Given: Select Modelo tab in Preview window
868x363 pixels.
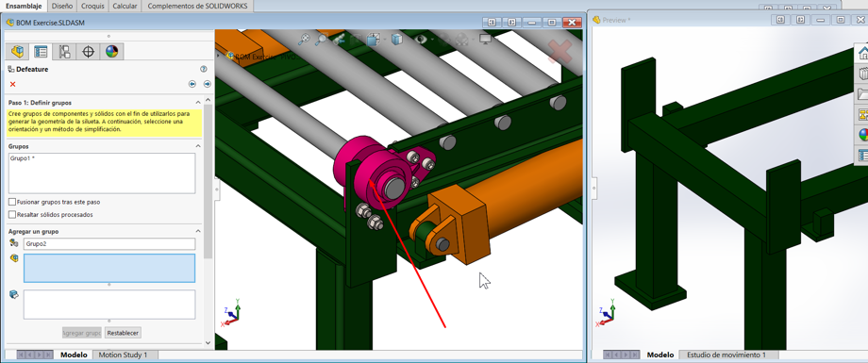Looking at the screenshot, I should [660, 355].
